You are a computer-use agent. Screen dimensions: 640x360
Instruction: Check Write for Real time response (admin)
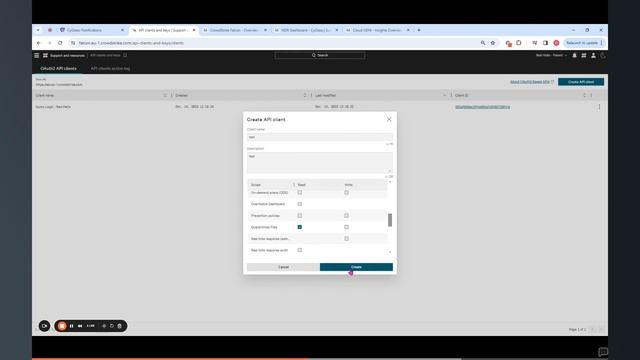click(x=346, y=238)
